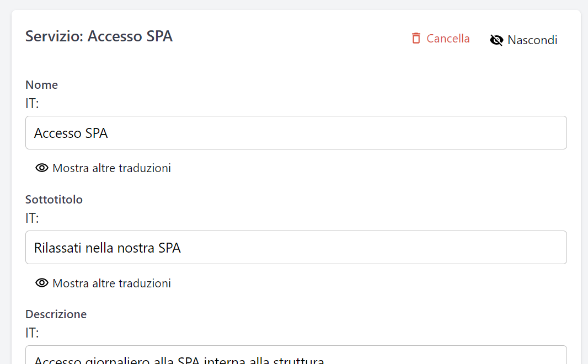Click the crossed-eye icon beside Nascondi
588x364 pixels.
pyautogui.click(x=496, y=40)
